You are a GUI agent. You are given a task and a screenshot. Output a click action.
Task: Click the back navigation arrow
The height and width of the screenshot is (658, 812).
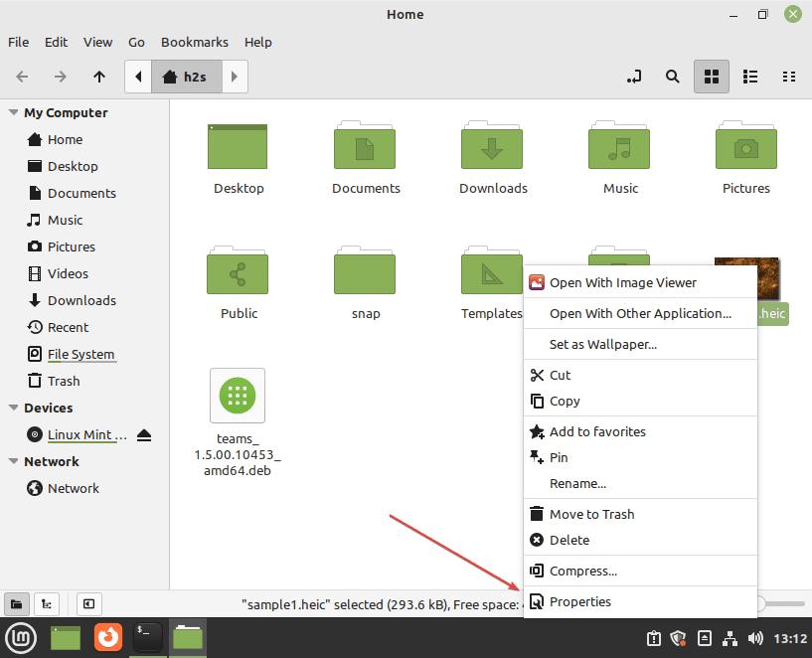[21, 77]
